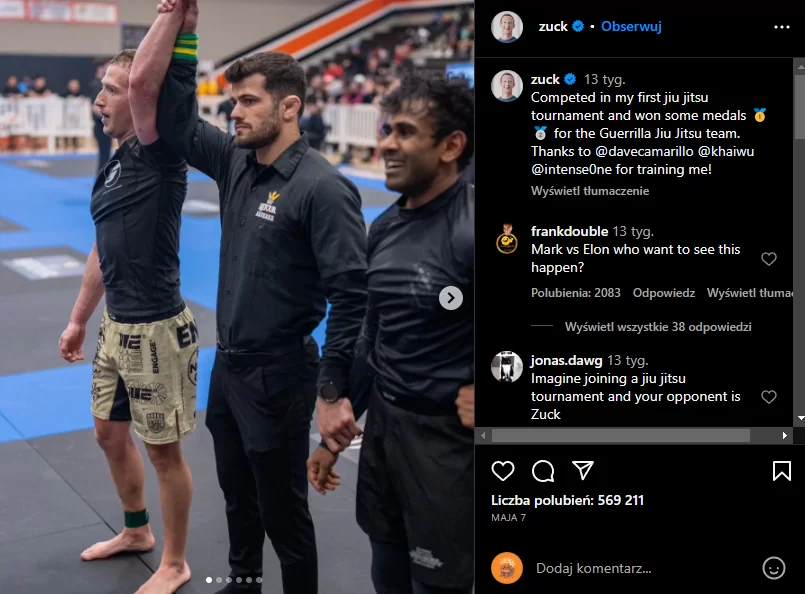The width and height of the screenshot is (805, 594).
Task: Open comments with the speech bubble icon
Action: click(543, 471)
